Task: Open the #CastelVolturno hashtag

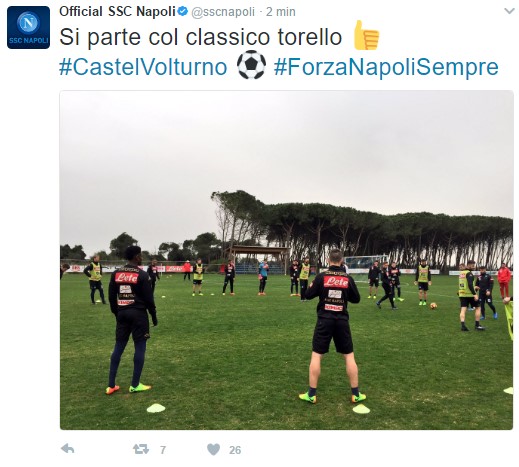Action: coord(143,67)
